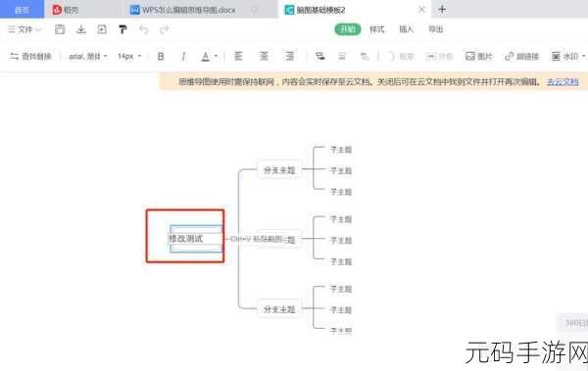Switch to the 导出 ribbon tab

[436, 29]
